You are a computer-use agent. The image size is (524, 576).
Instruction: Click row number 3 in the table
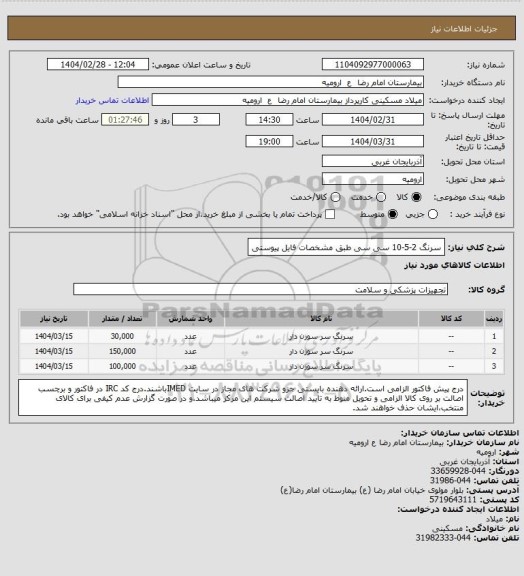click(494, 366)
